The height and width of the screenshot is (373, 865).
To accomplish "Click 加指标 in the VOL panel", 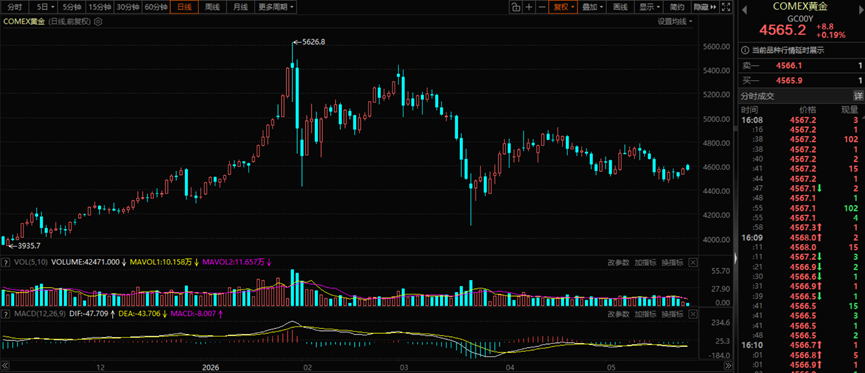I will tap(645, 262).
